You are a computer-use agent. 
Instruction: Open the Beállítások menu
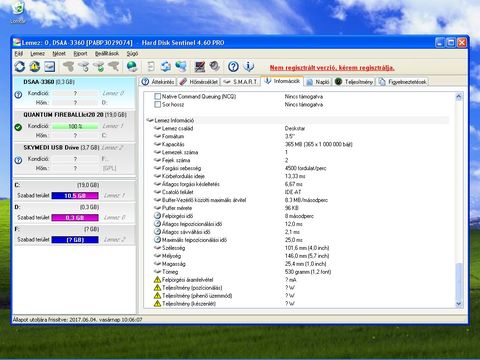tap(107, 53)
